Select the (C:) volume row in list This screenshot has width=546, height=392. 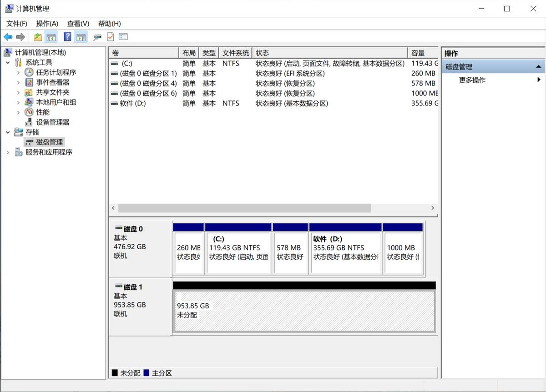136,63
